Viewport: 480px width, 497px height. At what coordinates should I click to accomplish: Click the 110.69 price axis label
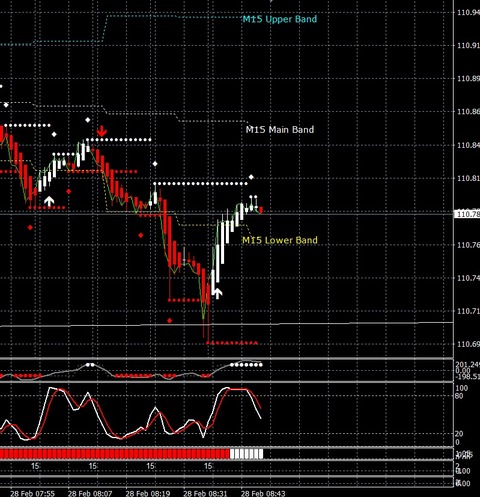pos(468,344)
